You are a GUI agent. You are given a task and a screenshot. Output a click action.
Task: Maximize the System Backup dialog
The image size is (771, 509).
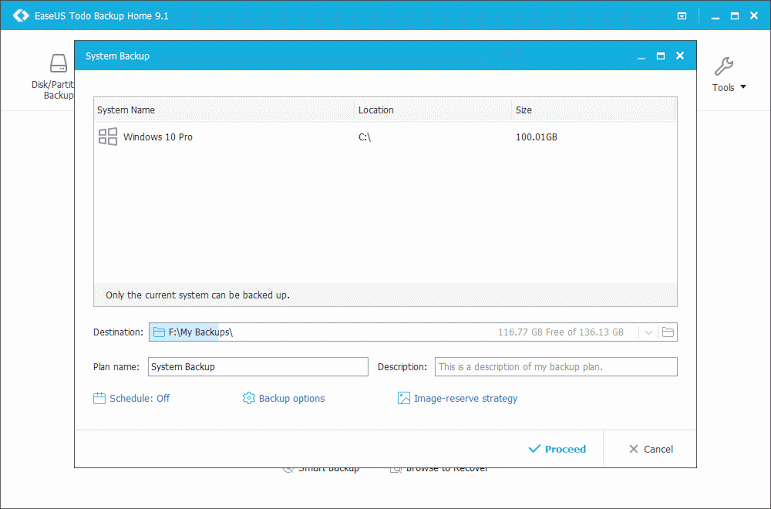coord(661,56)
